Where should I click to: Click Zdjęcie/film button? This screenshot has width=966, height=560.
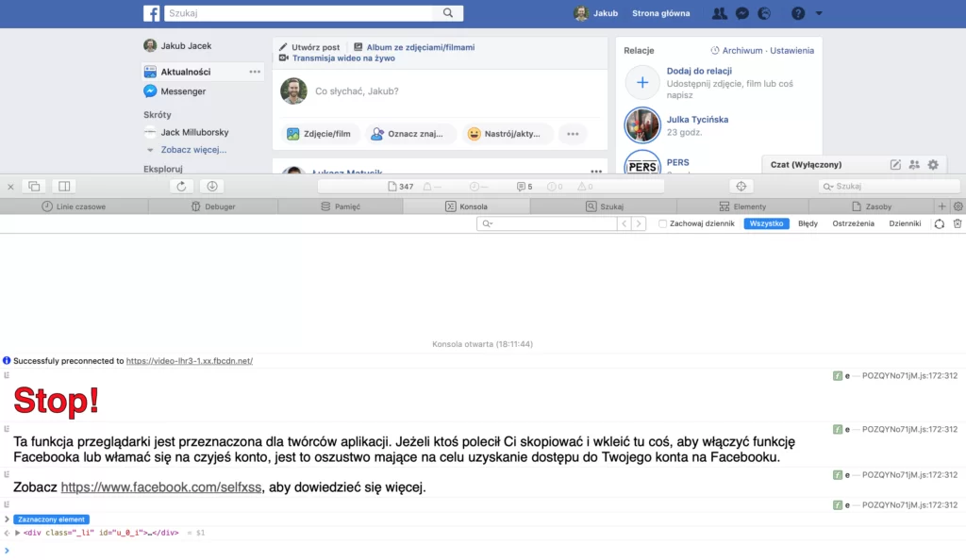click(319, 134)
